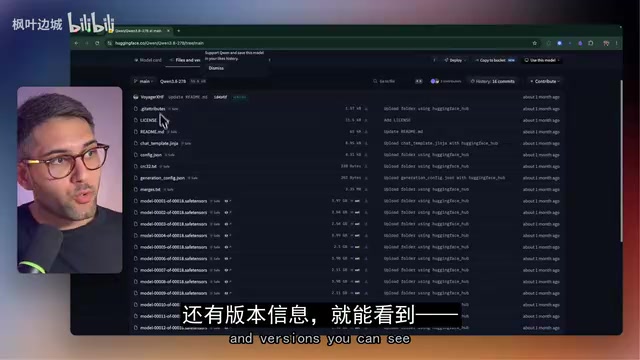The width and height of the screenshot is (640, 360).
Task: Click the Copy to bucket button
Action: (495, 60)
